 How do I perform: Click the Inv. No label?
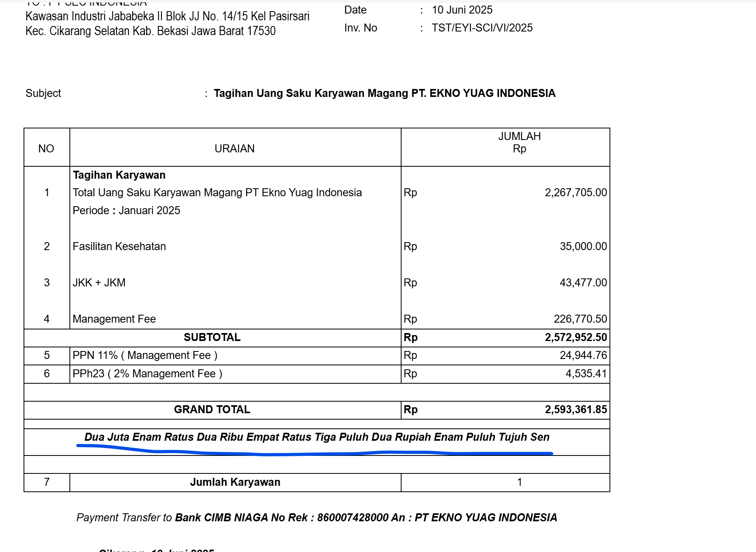pos(360,28)
